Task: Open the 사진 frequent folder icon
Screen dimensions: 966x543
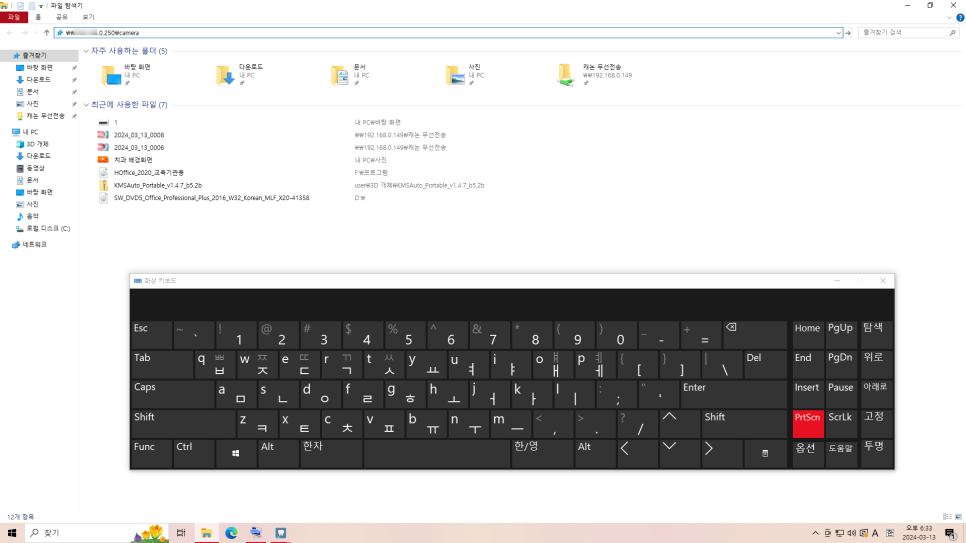Action: pos(455,75)
